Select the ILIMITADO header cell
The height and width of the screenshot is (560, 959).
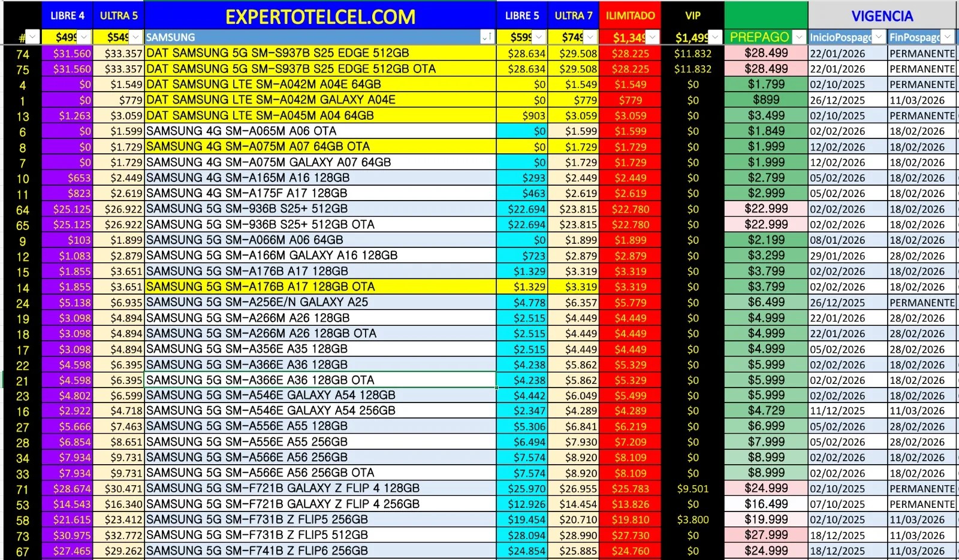(x=630, y=16)
